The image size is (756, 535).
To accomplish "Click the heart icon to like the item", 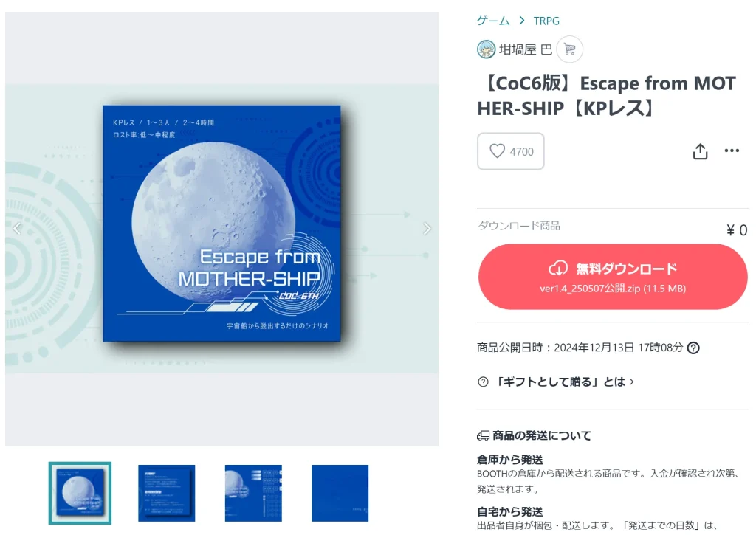I will point(497,151).
